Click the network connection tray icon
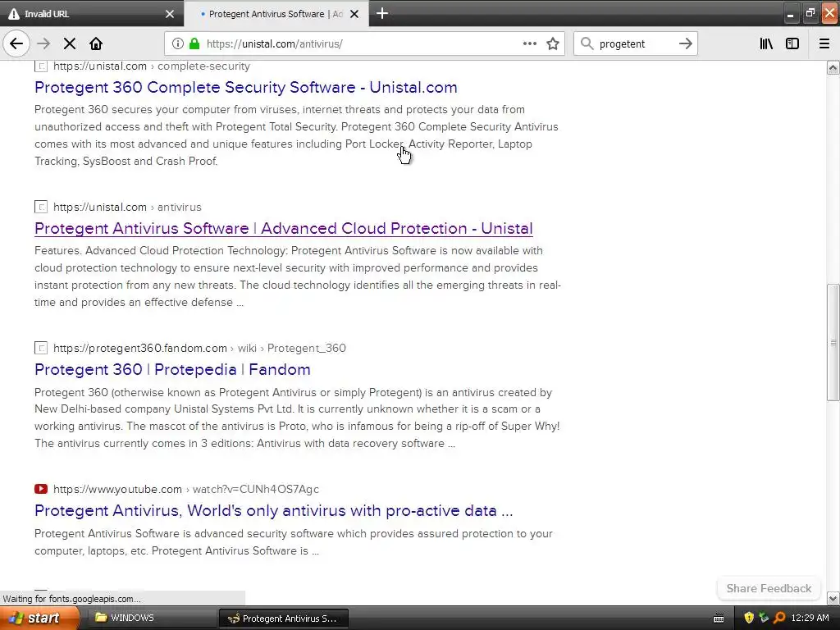This screenshot has height=630, width=840. tap(764, 619)
